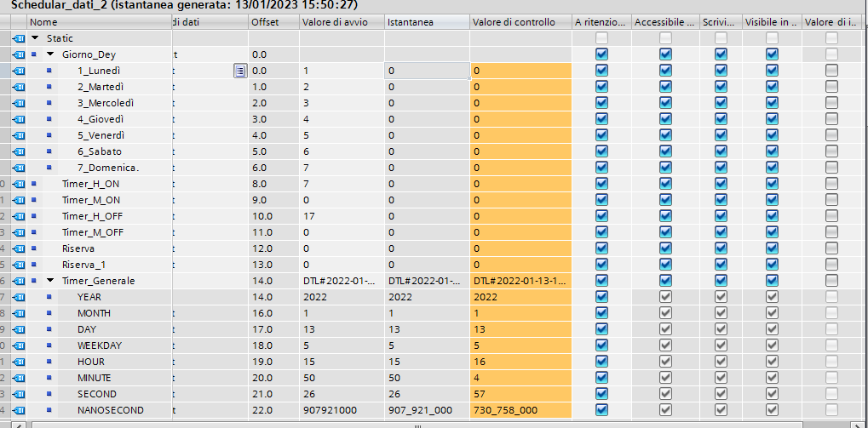Collapse the Static tree node
The width and height of the screenshot is (868, 428).
35,38
